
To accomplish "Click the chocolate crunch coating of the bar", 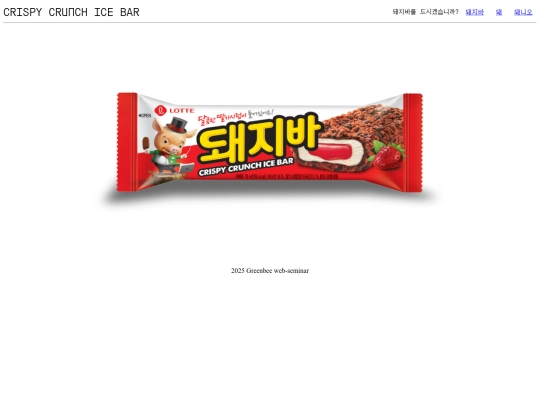I will [362, 124].
